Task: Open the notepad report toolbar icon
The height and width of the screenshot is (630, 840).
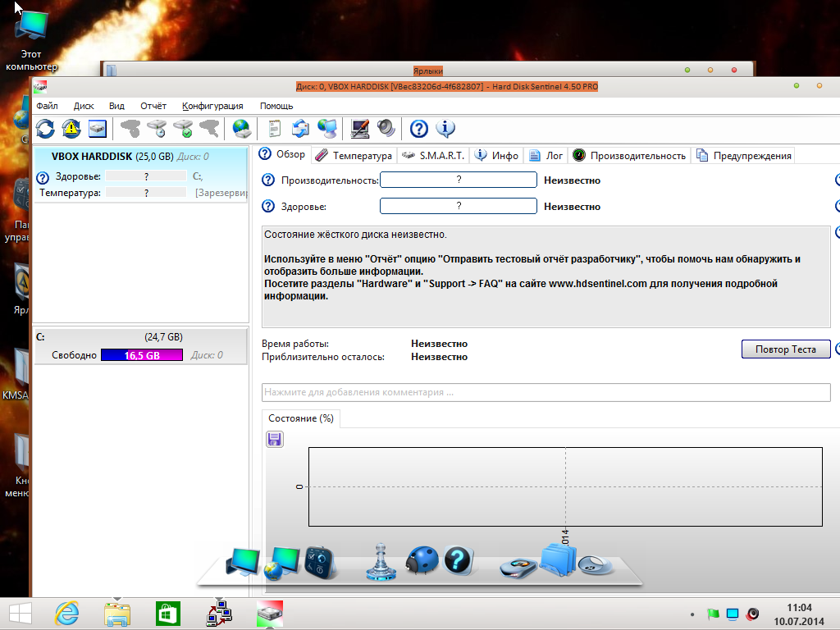Action: [x=274, y=129]
